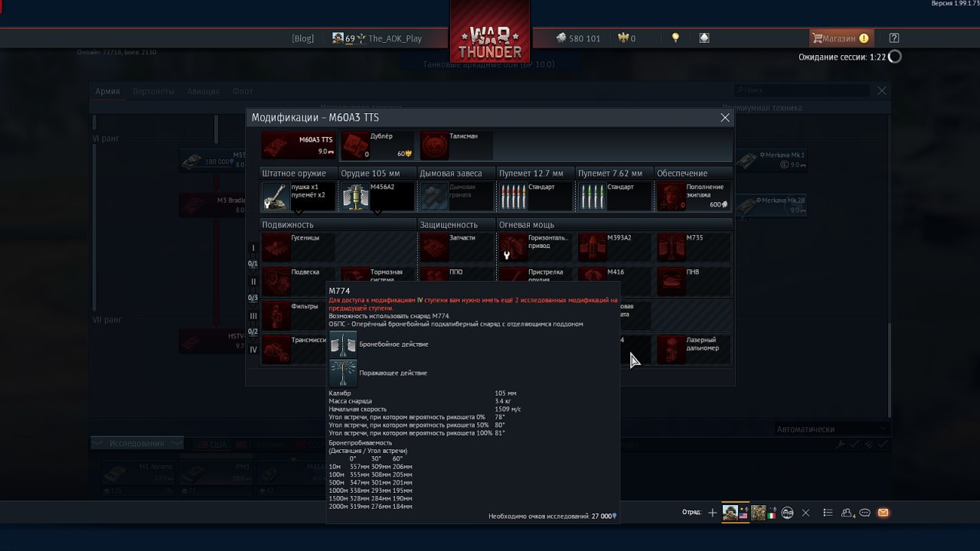Image resolution: width=980 pixels, height=551 pixels.
Task: Switch to the Флот tab
Action: pyautogui.click(x=243, y=91)
